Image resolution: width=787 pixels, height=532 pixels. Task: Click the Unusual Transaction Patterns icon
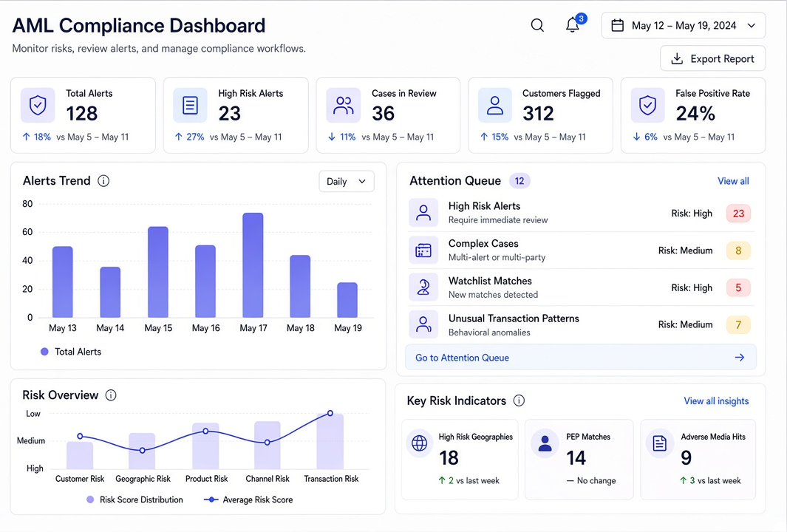click(423, 324)
